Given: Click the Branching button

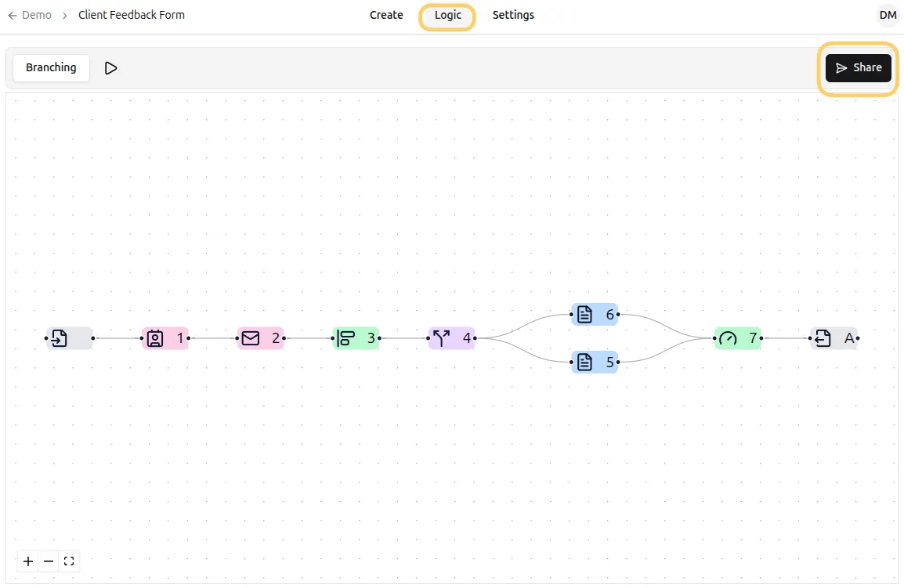Looking at the screenshot, I should click(50, 67).
